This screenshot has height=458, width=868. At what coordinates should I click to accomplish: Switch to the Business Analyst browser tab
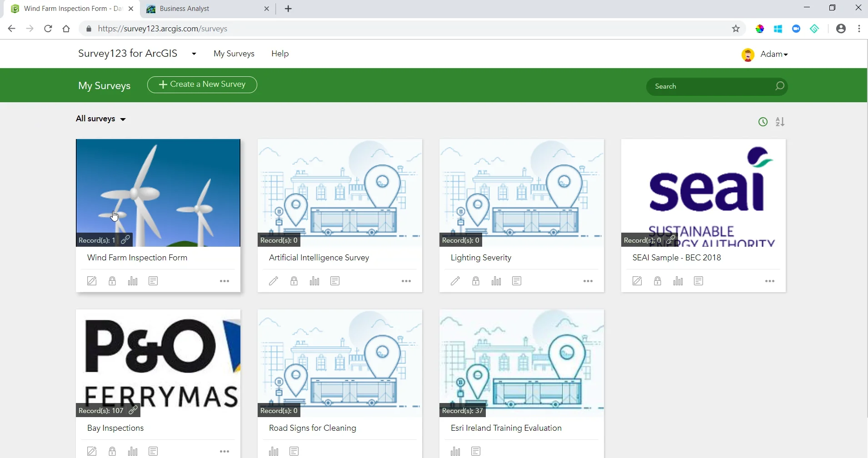(207, 9)
